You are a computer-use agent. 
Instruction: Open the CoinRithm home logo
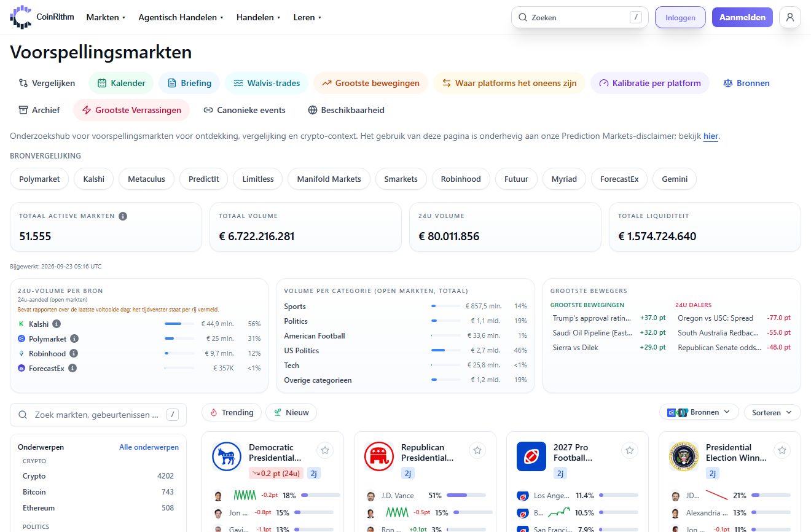click(42, 17)
